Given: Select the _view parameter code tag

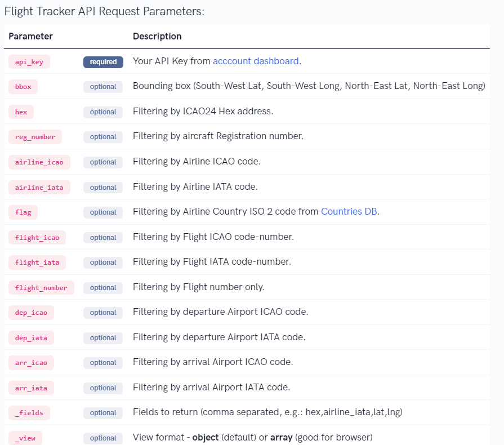Looking at the screenshot, I should tap(25, 438).
